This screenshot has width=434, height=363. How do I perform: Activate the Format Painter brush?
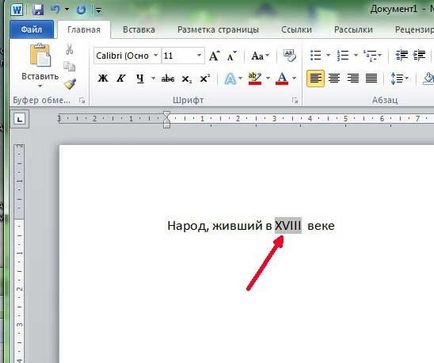point(70,84)
